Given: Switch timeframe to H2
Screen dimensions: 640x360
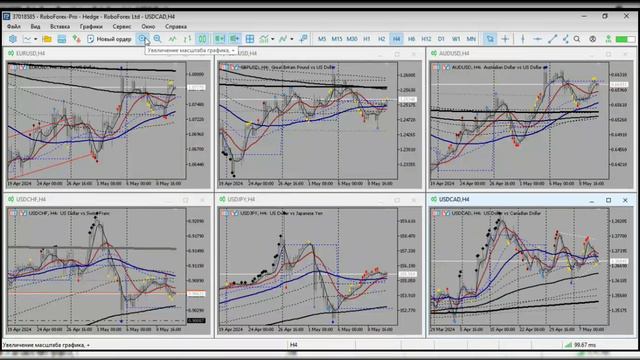Looking at the screenshot, I should click(382, 39).
